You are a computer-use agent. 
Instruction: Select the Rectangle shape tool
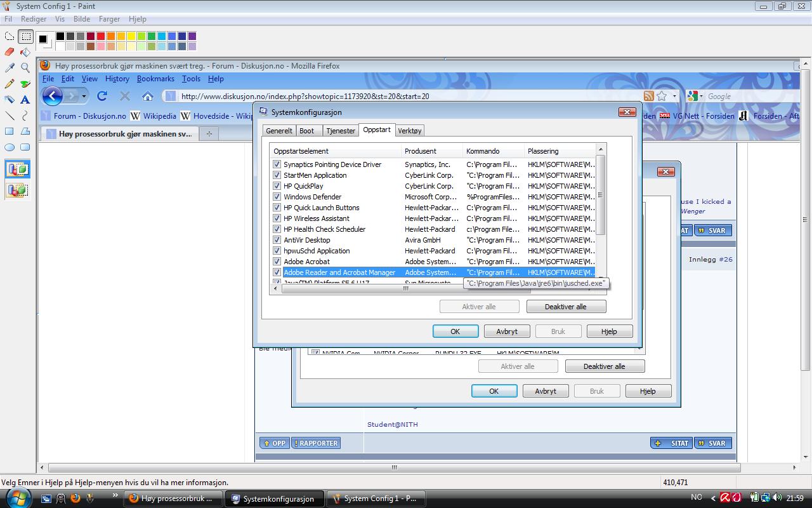coord(10,131)
